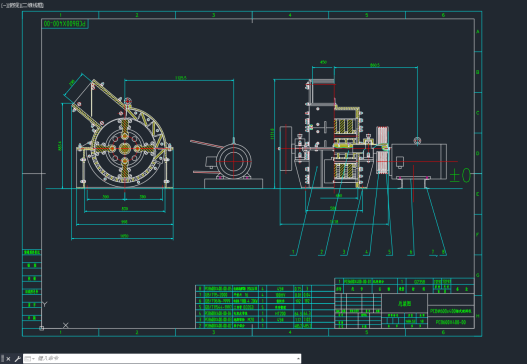Select border zone letter D
Screen dimensions: 527x364
(478, 153)
